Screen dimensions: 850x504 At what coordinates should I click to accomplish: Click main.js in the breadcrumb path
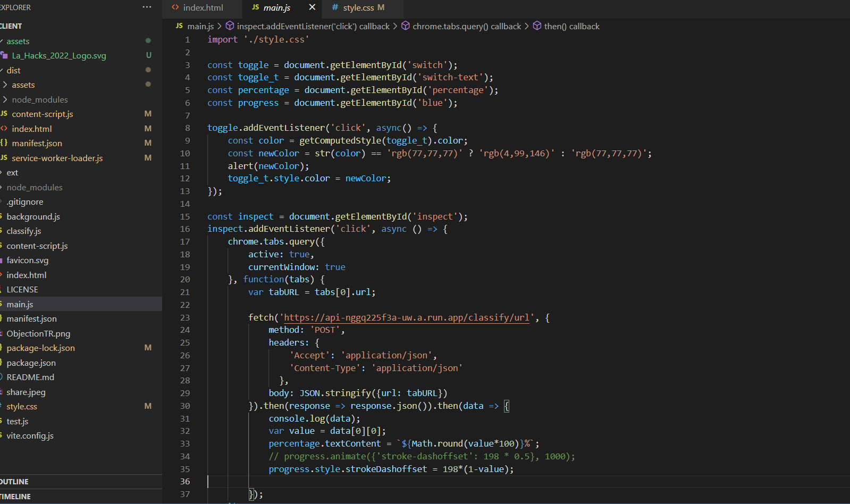pyautogui.click(x=200, y=26)
